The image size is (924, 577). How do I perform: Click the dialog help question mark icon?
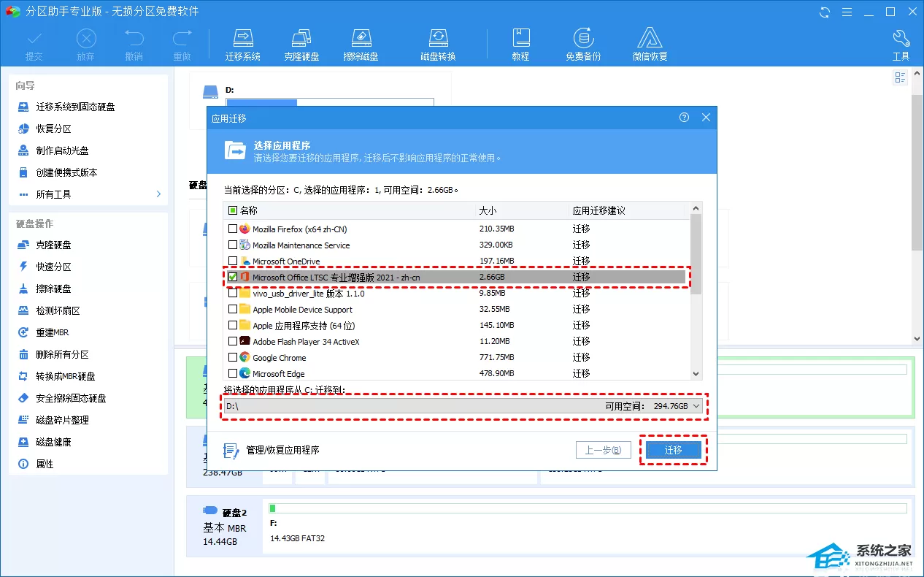(x=684, y=118)
